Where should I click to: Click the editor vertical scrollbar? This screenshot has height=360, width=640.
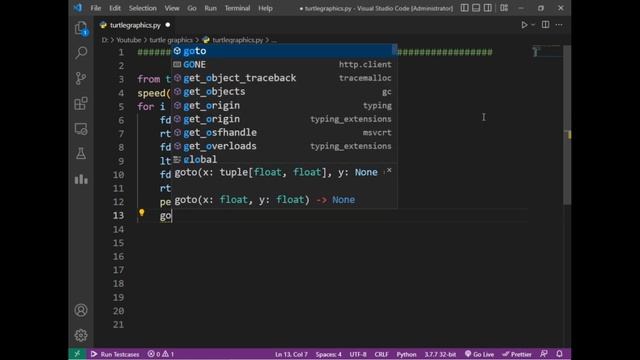coord(567,124)
